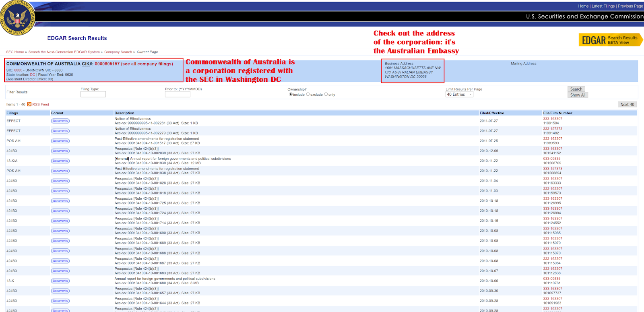Click the Format column header

point(57,113)
